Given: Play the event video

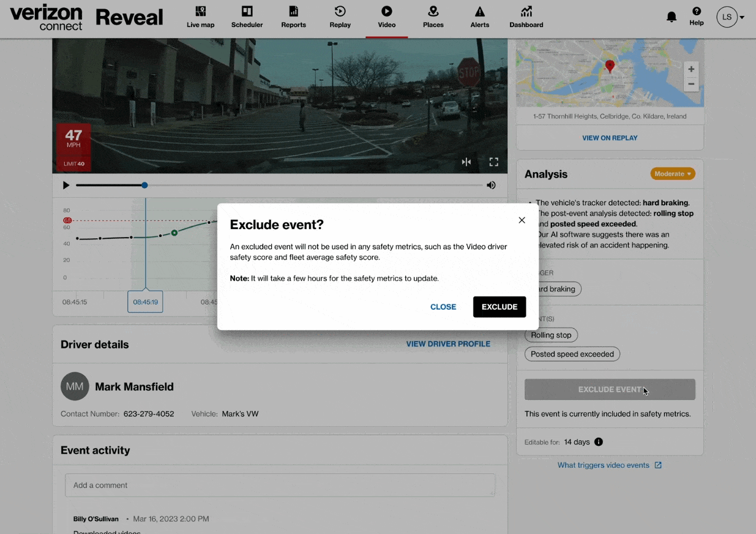Looking at the screenshot, I should pos(66,185).
